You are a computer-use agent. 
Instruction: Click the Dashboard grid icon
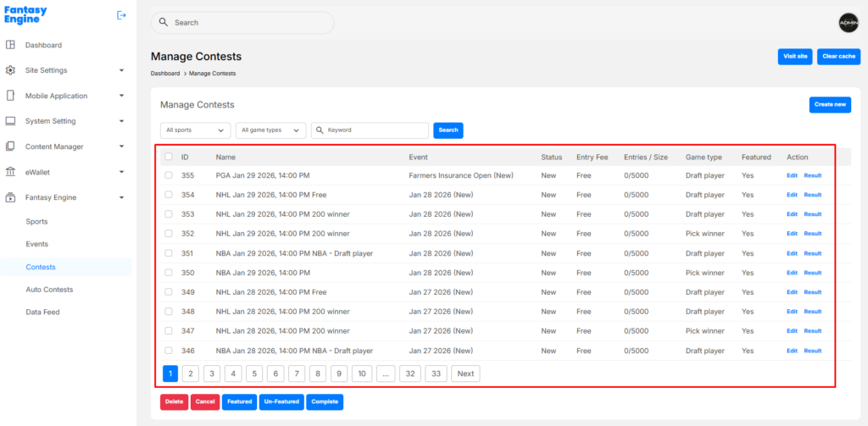pyautogui.click(x=10, y=45)
